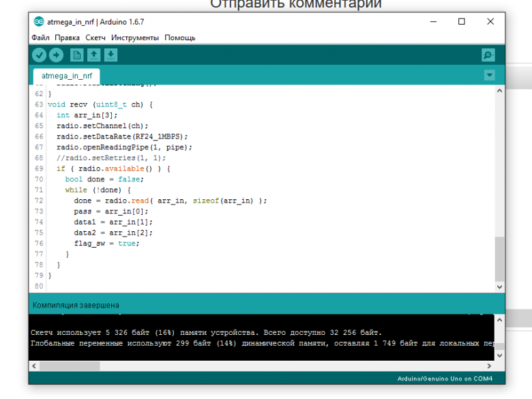Open the Файл menu
The height and width of the screenshot is (399, 532).
40,38
